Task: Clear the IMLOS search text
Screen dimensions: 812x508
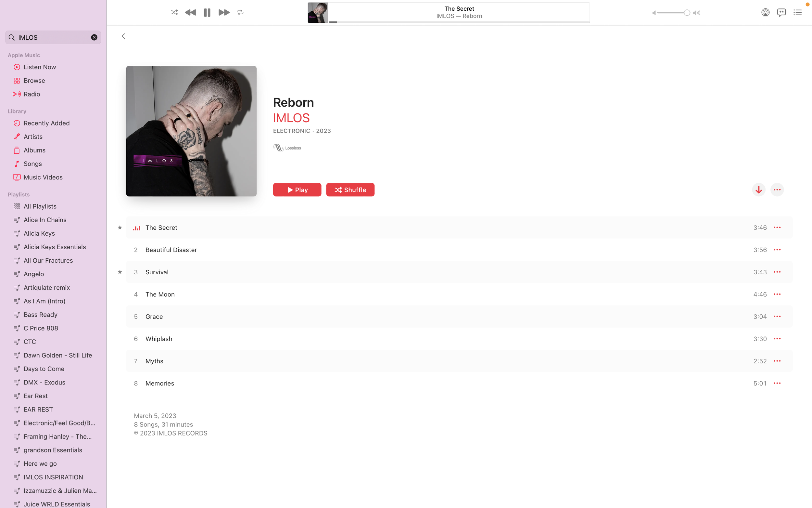Action: pos(94,37)
